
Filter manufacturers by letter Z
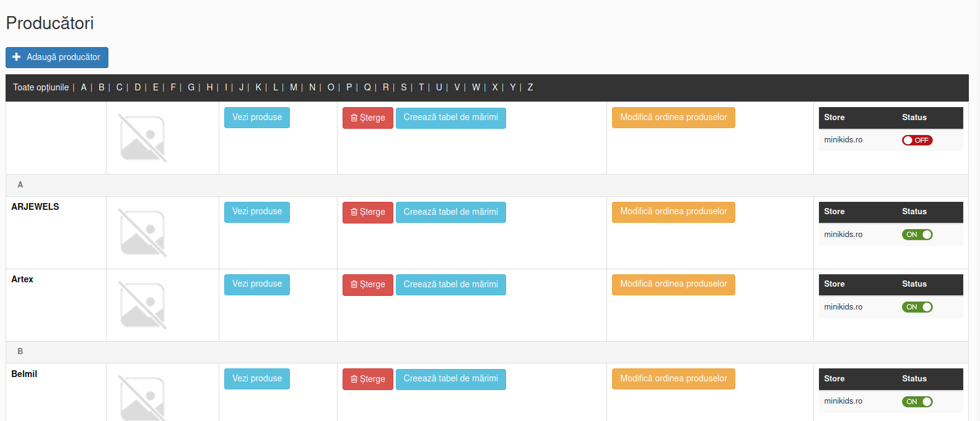[530, 87]
